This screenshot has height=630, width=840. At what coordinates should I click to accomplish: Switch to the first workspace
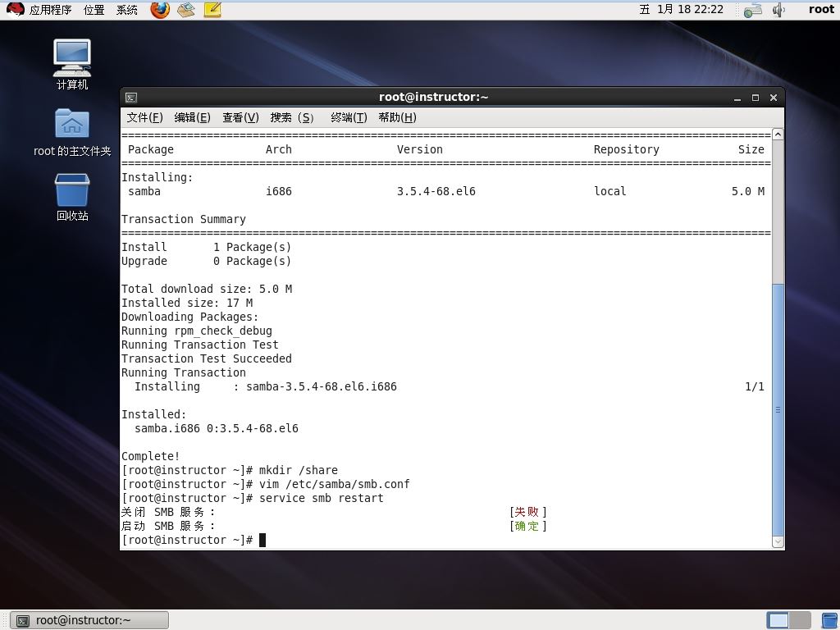(778, 620)
